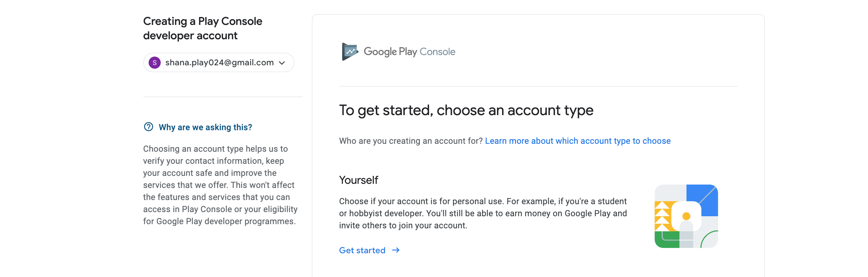This screenshot has width=868, height=277.
Task: Click the 'Google Play Console' wordmark text
Action: [x=409, y=52]
